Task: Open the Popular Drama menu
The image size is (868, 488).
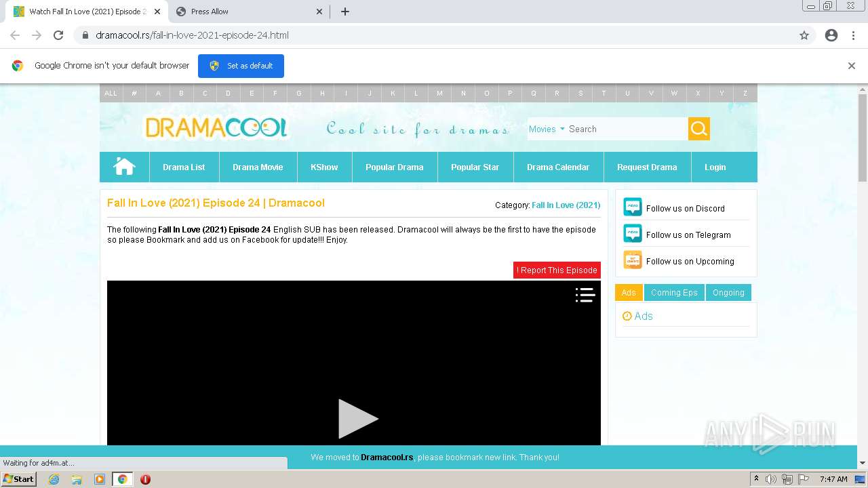Action: (394, 167)
